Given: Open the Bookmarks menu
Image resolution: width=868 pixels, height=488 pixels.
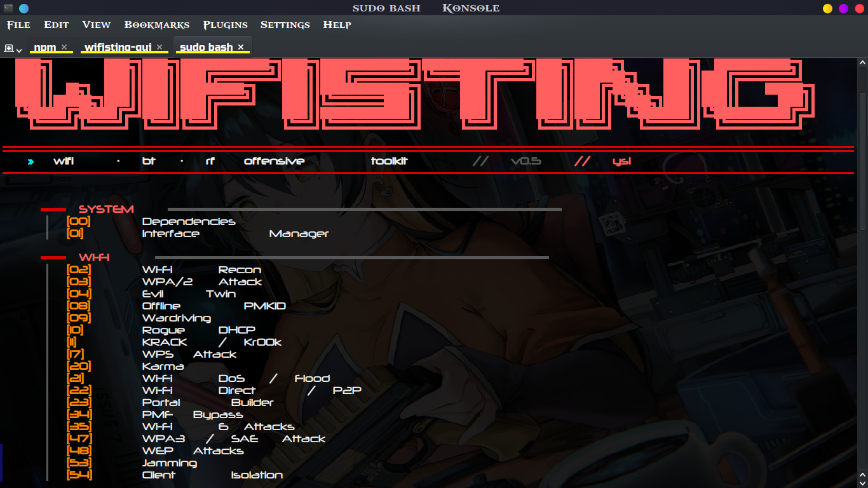Looking at the screenshot, I should (x=157, y=25).
